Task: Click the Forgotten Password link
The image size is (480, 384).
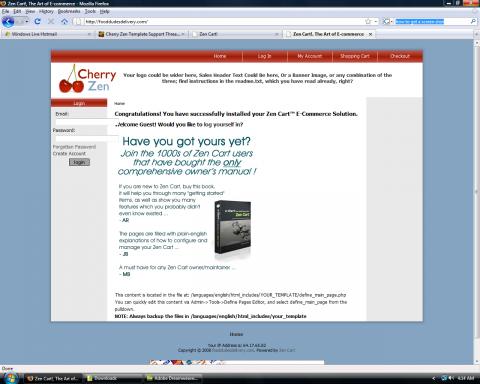Action: 74,147
